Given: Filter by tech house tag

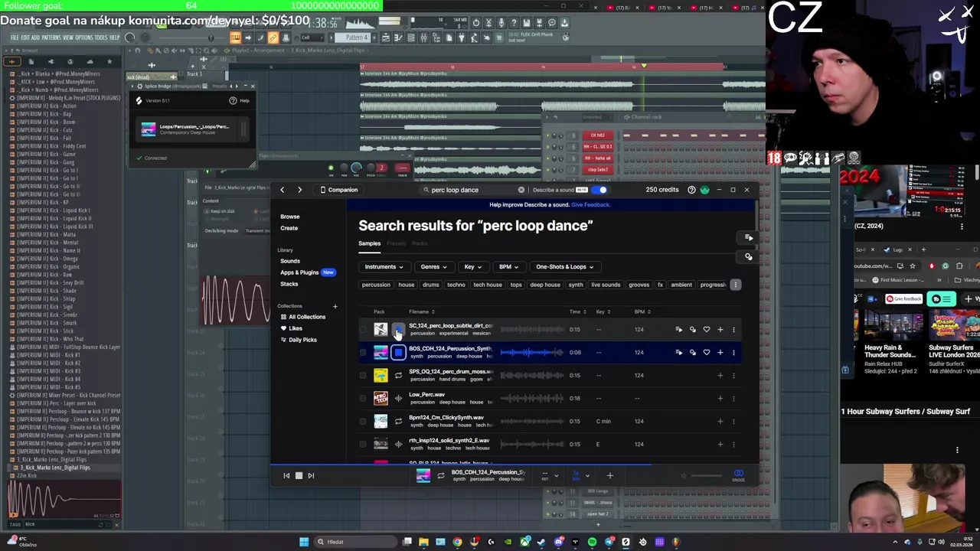Looking at the screenshot, I should tap(488, 285).
